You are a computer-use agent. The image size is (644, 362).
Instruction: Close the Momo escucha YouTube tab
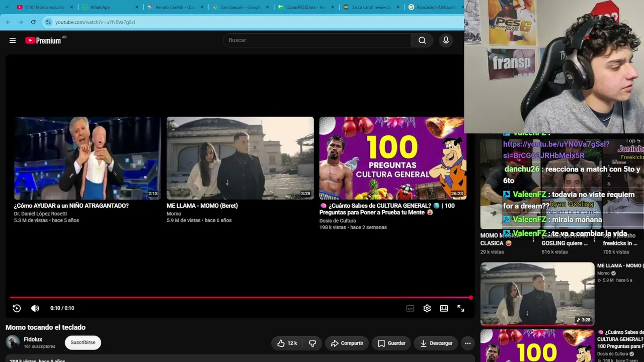71,7
